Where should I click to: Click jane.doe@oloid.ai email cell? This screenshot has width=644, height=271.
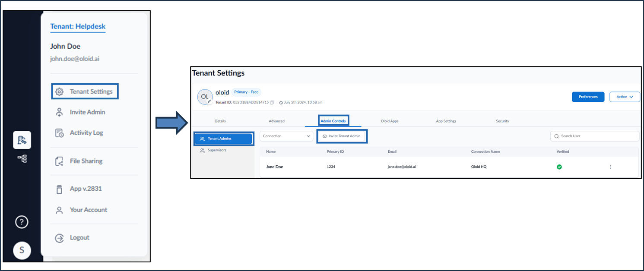[402, 167]
